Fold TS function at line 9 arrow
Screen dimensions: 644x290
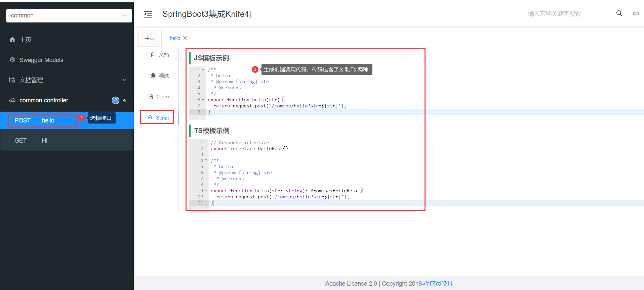(206, 191)
